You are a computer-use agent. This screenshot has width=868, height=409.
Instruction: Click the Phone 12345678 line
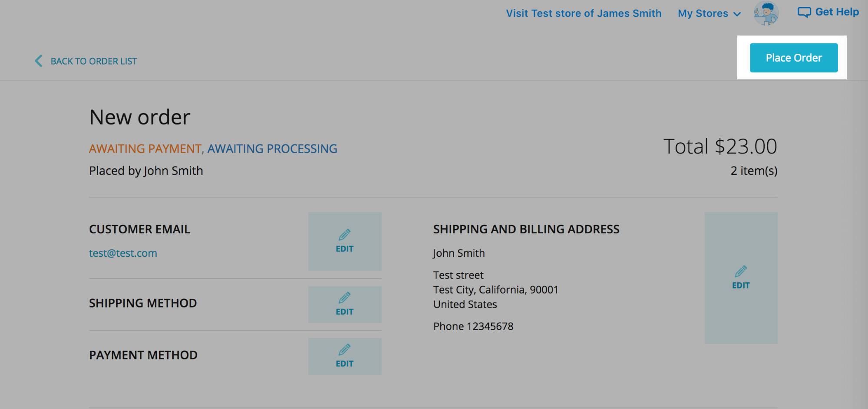point(473,327)
